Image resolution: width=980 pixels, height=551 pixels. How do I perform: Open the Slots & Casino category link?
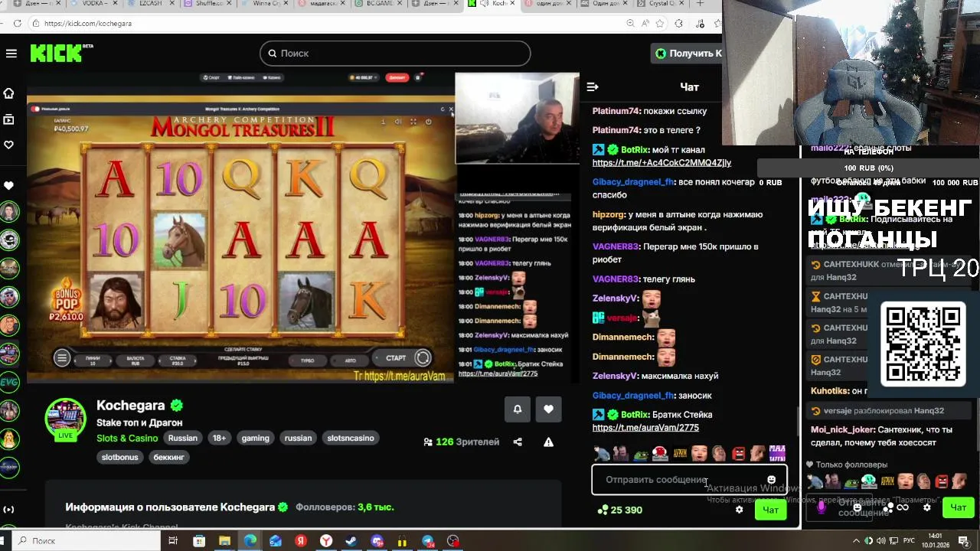(x=127, y=439)
